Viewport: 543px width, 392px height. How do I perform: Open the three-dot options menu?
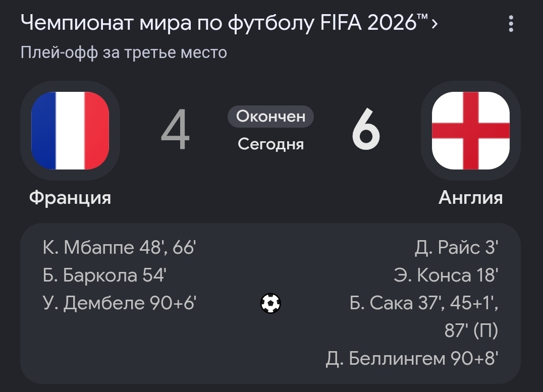[511, 24]
